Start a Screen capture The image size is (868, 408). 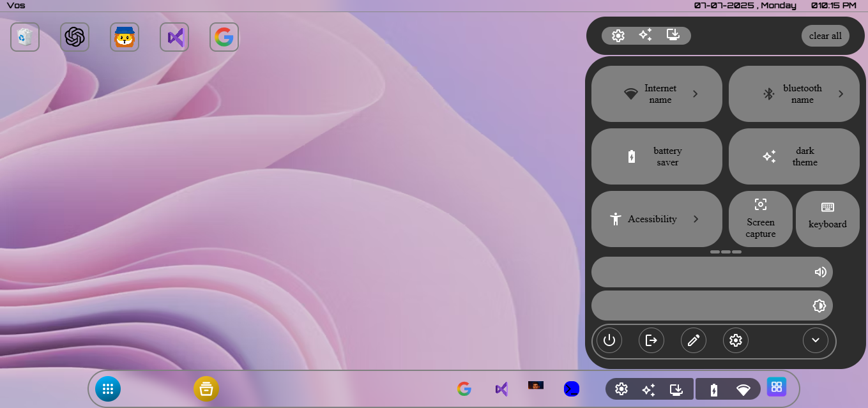point(761,219)
